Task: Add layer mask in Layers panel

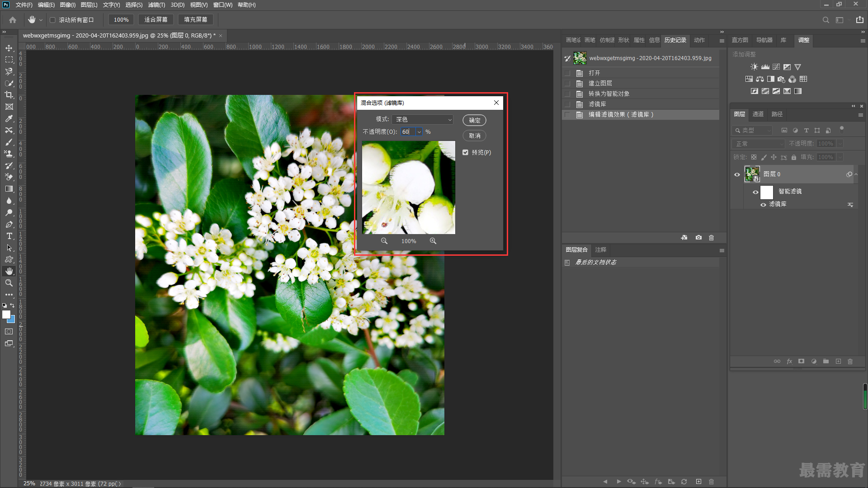Action: coord(801,361)
